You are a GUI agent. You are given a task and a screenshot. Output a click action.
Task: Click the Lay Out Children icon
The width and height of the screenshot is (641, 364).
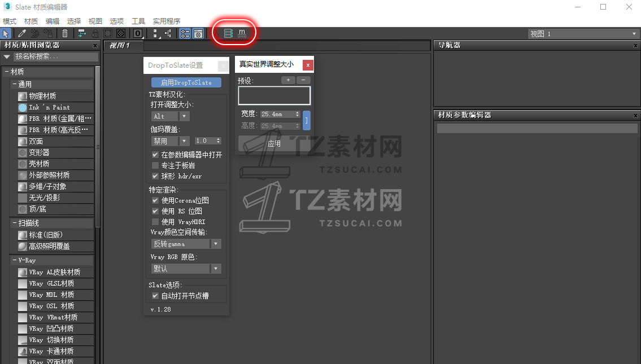coord(168,33)
